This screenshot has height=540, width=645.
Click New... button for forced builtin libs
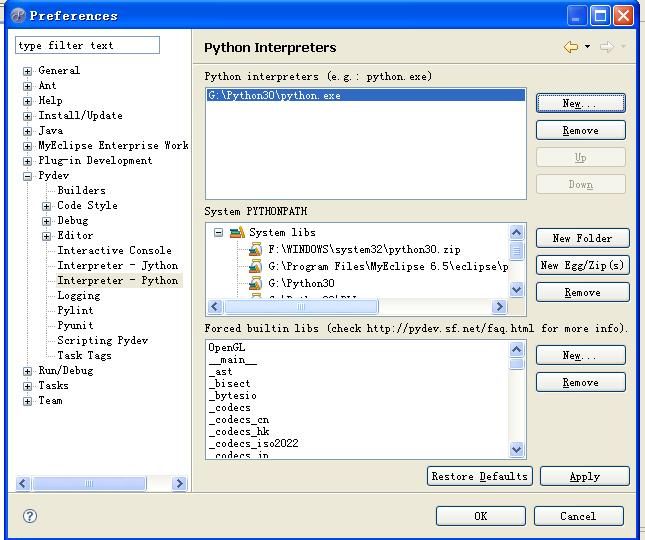click(580, 355)
